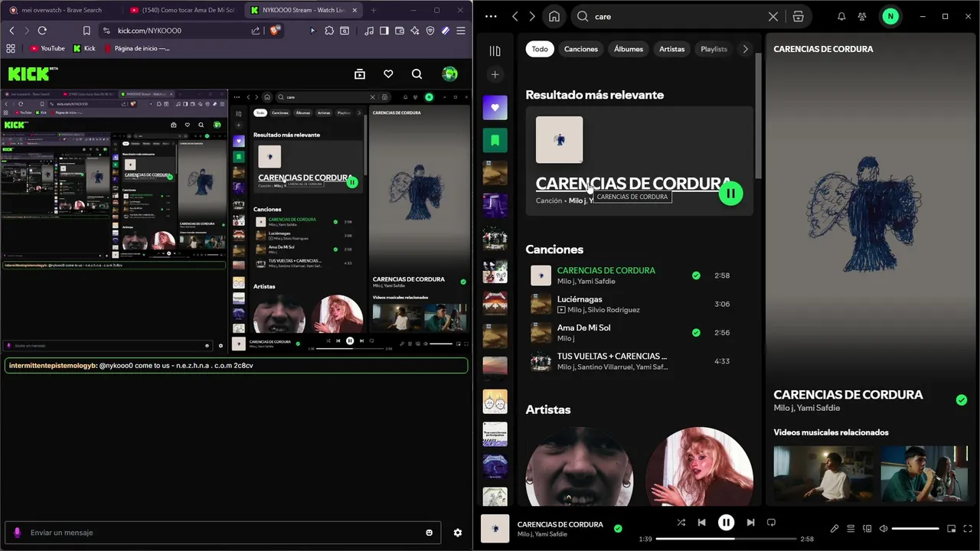980x551 pixels.
Task: Open Brave main hamburger menu
Action: 461,31
